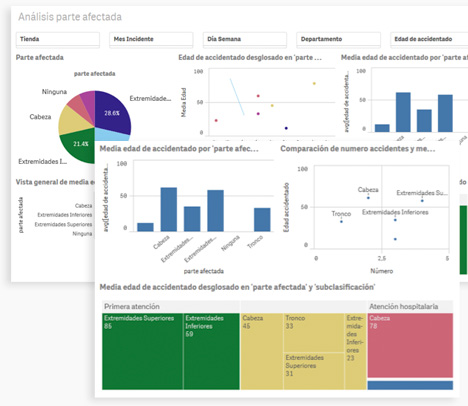
Task: Select the green Extremidades Inferiores 69 treemap cell
Action: (x=211, y=351)
